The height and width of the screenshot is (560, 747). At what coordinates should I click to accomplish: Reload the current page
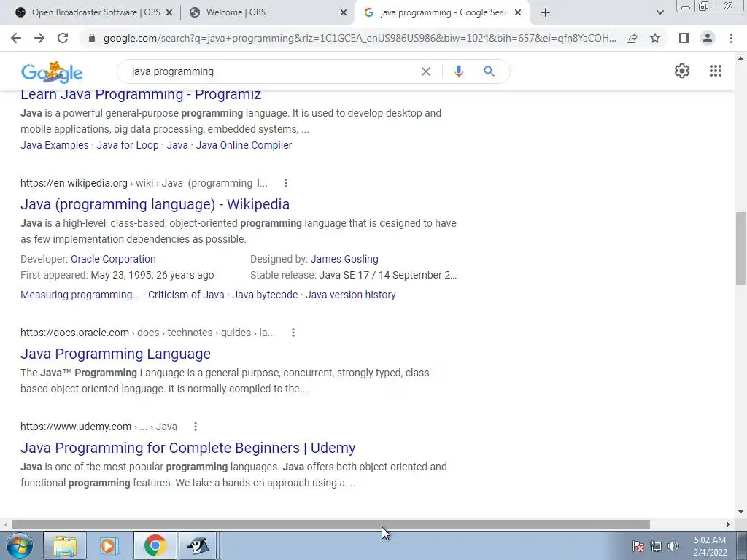tap(63, 38)
